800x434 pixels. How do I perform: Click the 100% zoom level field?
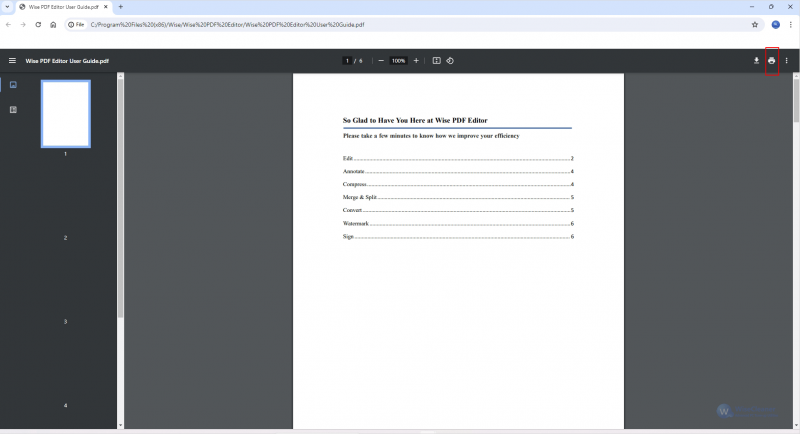[398, 61]
